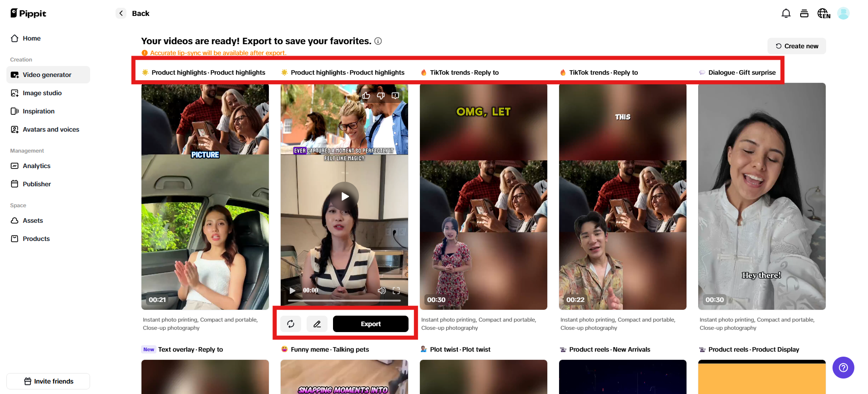This screenshot has width=868, height=394.
Task: Like the video with thumbs up
Action: point(366,96)
